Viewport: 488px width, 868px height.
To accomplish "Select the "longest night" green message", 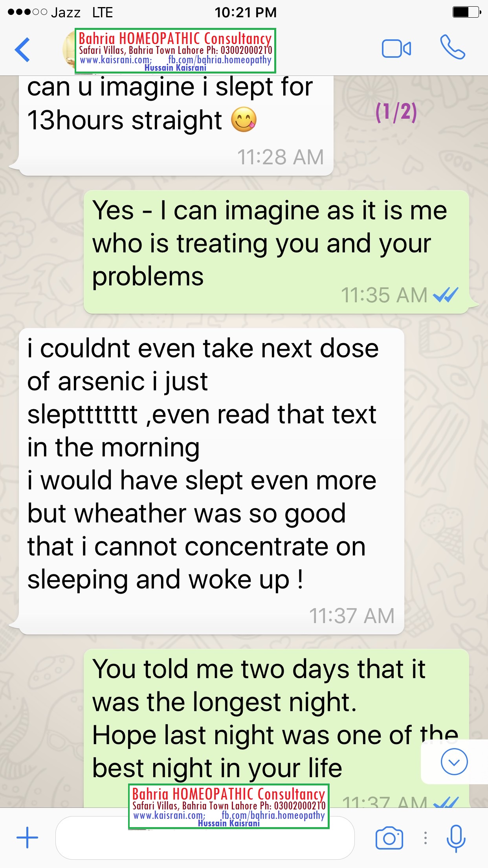I will (276, 728).
